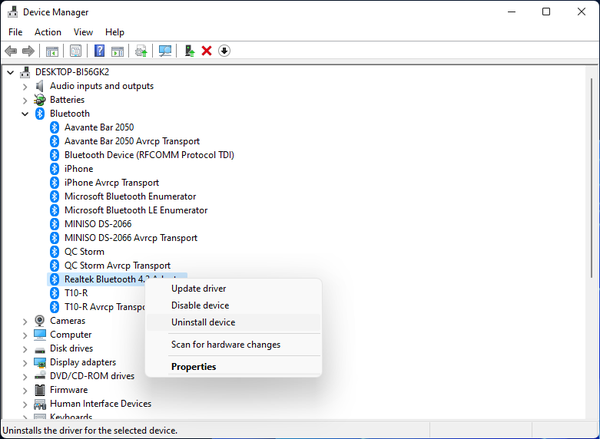The width and height of the screenshot is (600, 439).
Task: Click the toolbar Forward arrow
Action: tap(28, 51)
